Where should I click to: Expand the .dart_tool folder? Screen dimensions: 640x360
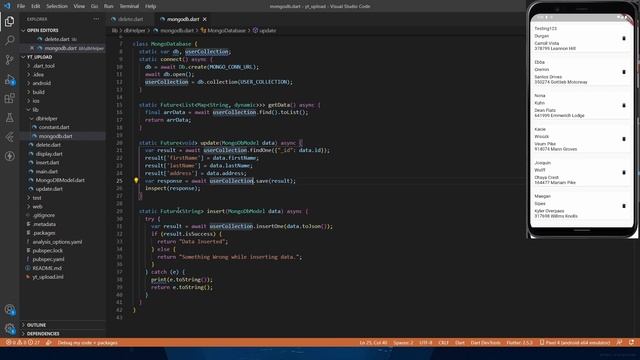44,66
